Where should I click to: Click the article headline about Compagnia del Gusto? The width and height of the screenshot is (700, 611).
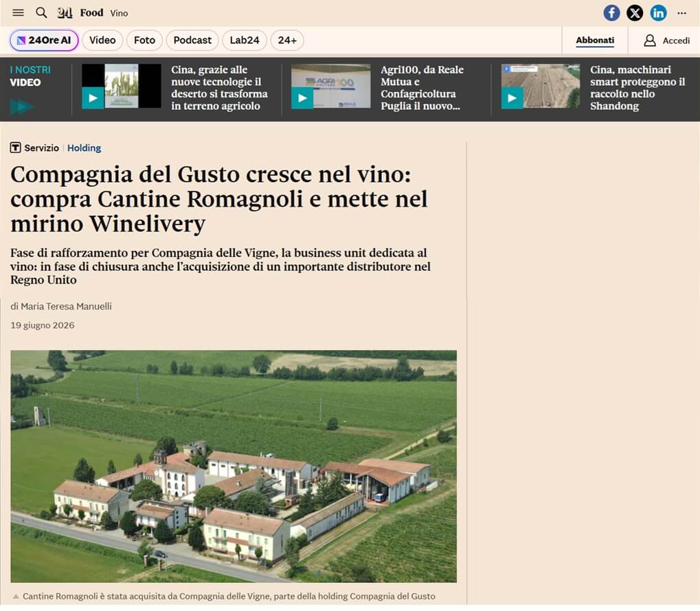pyautogui.click(x=218, y=199)
